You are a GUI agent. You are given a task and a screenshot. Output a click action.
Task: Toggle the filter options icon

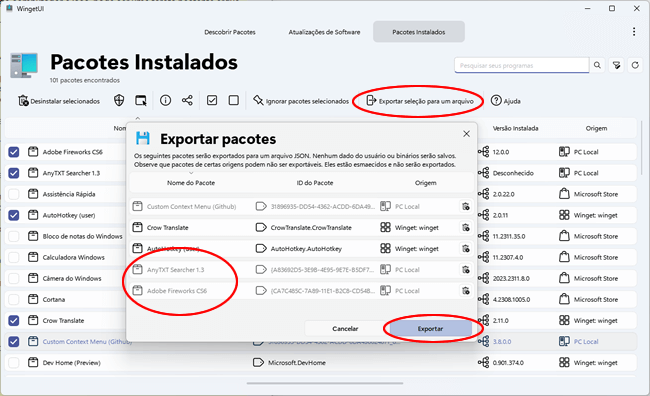click(x=617, y=65)
